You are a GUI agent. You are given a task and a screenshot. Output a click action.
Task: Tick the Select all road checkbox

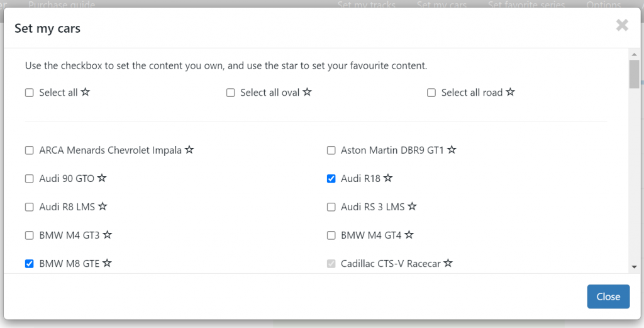(431, 93)
